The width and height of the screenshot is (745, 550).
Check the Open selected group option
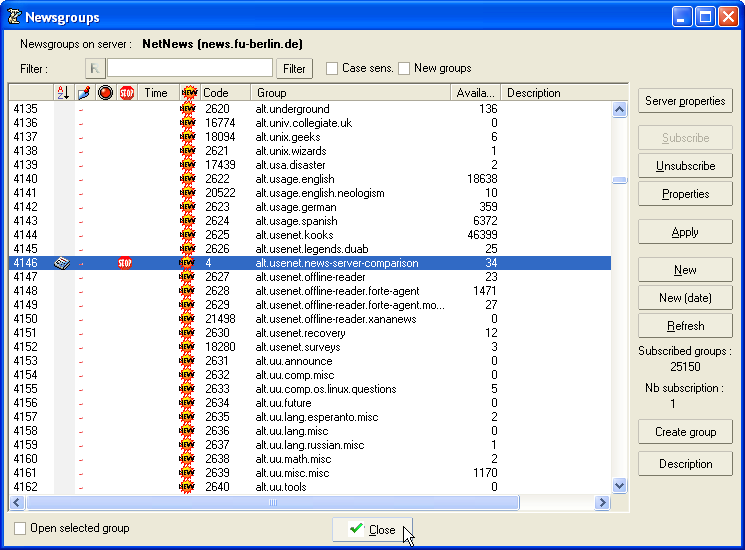(x=20, y=528)
